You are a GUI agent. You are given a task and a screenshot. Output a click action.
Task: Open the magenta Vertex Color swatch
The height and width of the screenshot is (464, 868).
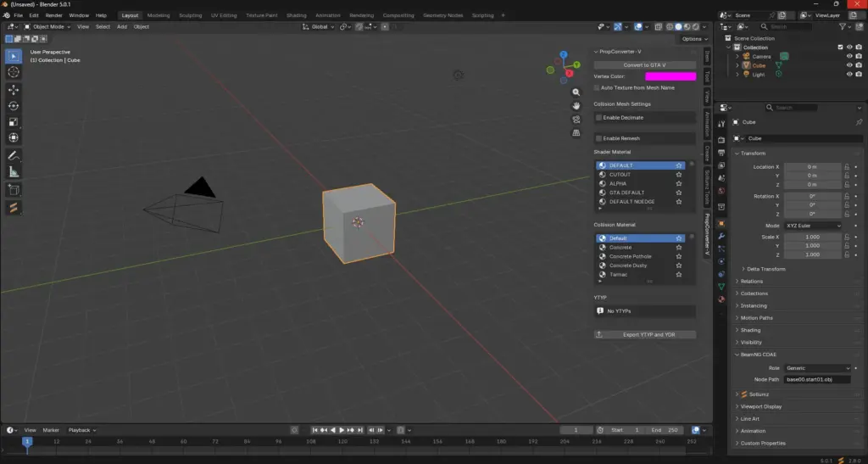coord(670,76)
